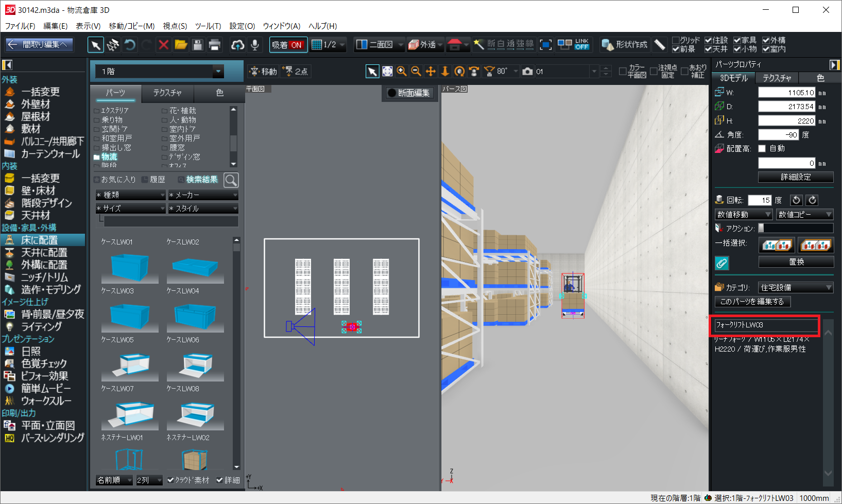Viewport: 842px width, 504px height.
Task: Click the cloud upload icon
Action: click(237, 45)
